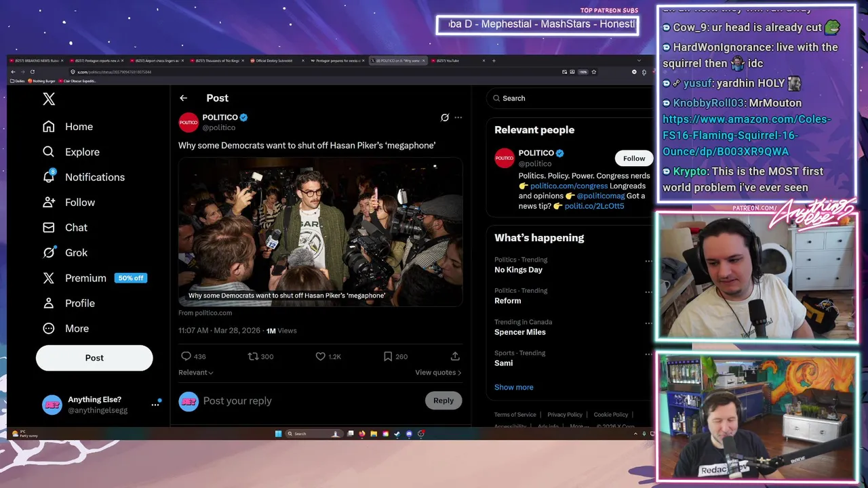Click the reply icon showing 436
This screenshot has width=868, height=488.
click(x=186, y=357)
